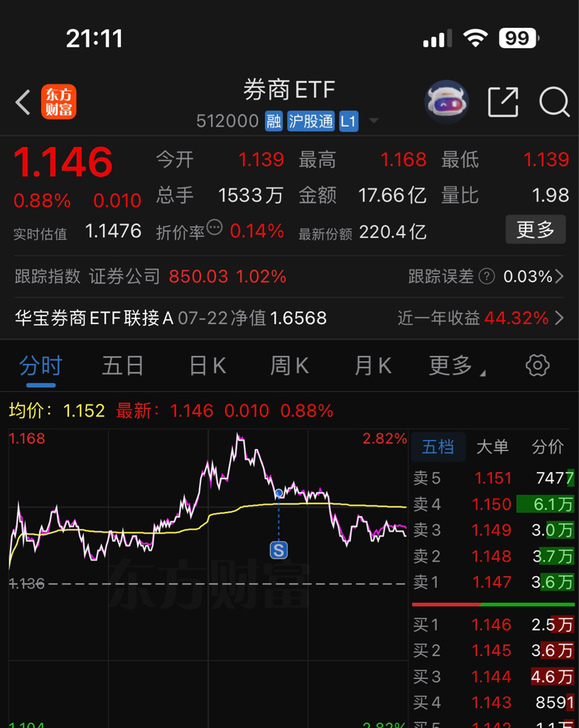Tap the 1.136 previous close line label

point(27,584)
